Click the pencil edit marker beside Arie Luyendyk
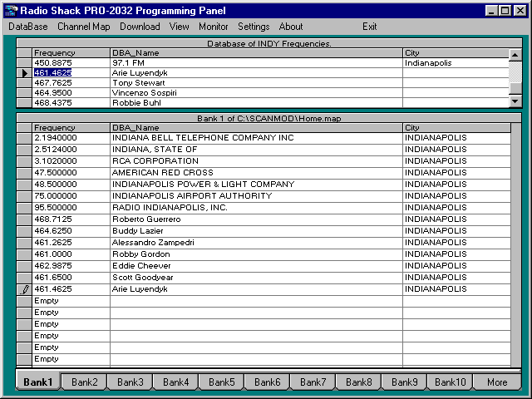Image resolution: width=532 pixels, height=399 pixels. coord(24,289)
